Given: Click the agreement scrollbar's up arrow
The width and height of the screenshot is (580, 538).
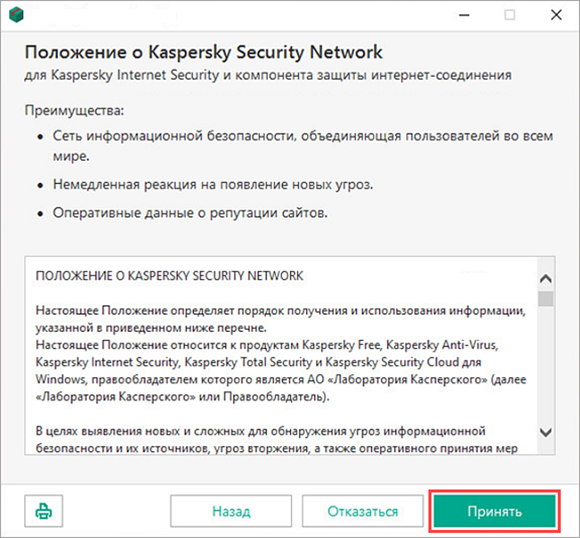Looking at the screenshot, I should pyautogui.click(x=546, y=278).
